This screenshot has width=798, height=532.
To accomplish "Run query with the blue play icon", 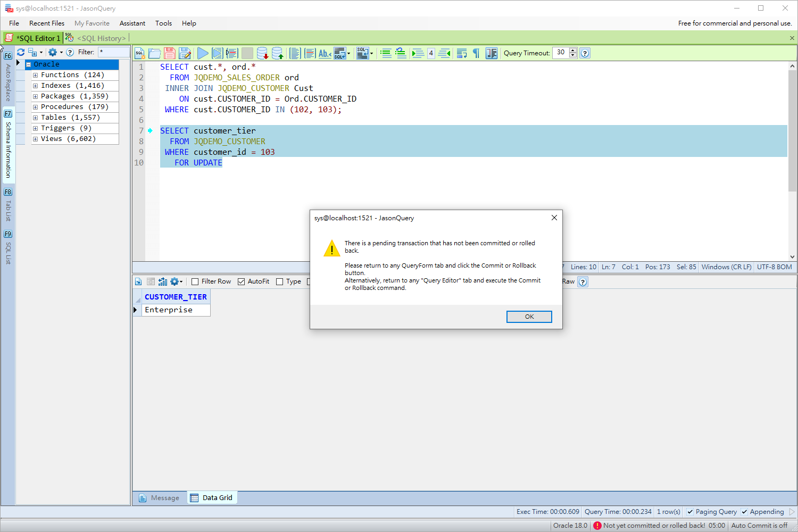I will pyautogui.click(x=203, y=53).
